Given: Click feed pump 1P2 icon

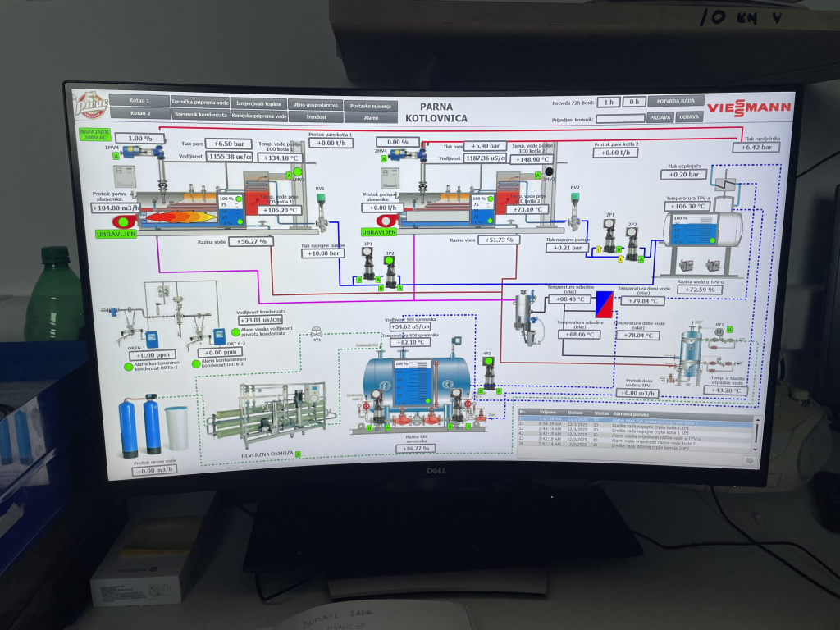Looking at the screenshot, I should [x=390, y=268].
